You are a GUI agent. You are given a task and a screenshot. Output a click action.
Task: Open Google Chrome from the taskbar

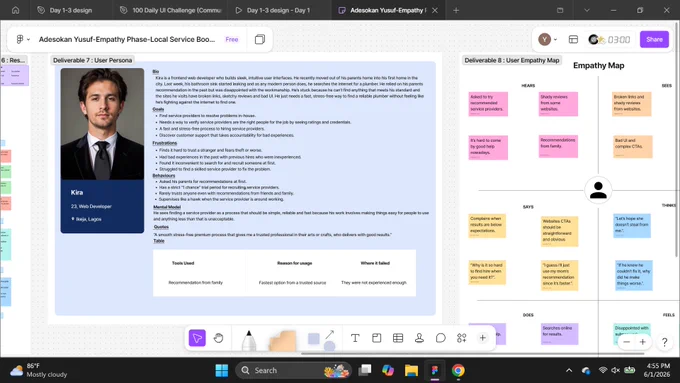point(458,370)
